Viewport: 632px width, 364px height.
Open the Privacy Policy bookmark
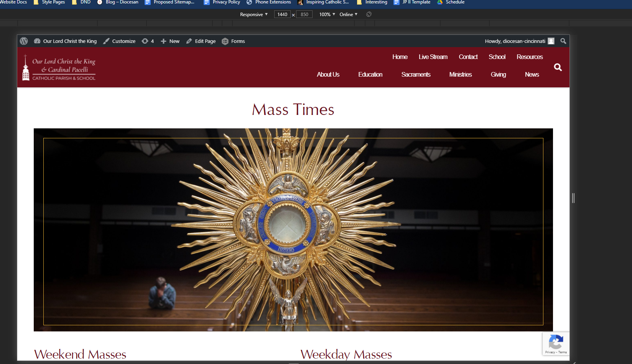click(x=222, y=2)
